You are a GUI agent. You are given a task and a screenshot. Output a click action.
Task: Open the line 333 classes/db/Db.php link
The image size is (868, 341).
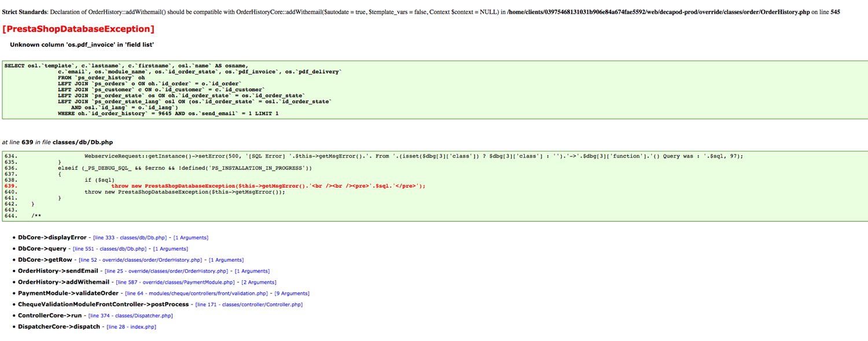(x=130, y=238)
